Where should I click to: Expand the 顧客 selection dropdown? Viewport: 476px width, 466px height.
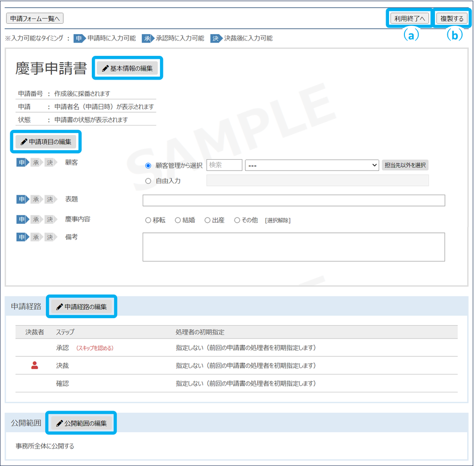(312, 166)
